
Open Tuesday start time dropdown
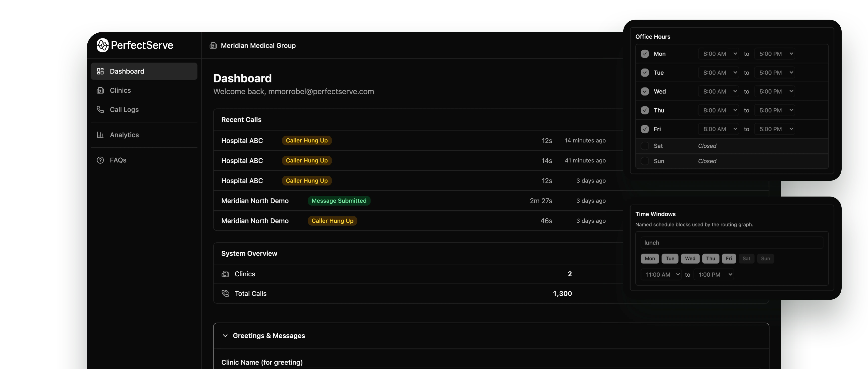pyautogui.click(x=718, y=73)
